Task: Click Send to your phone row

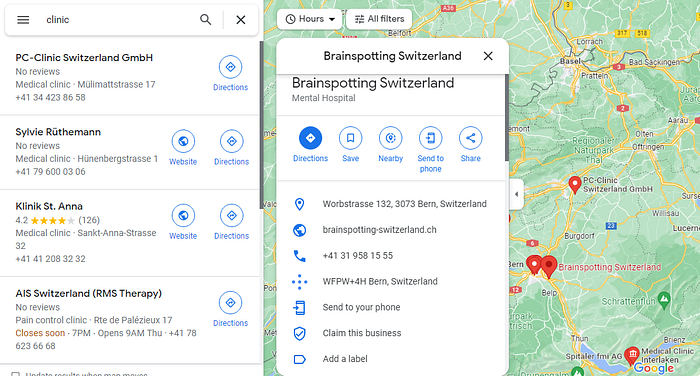Action: 391,307
